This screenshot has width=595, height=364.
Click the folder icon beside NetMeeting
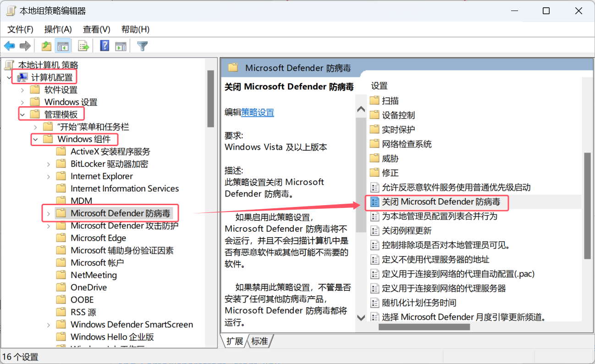click(x=61, y=275)
